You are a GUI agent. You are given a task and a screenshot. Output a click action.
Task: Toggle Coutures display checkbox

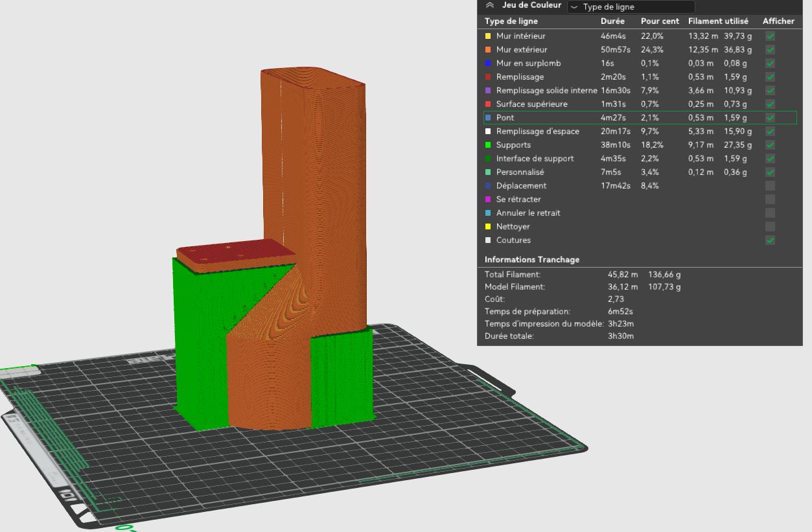click(x=770, y=240)
